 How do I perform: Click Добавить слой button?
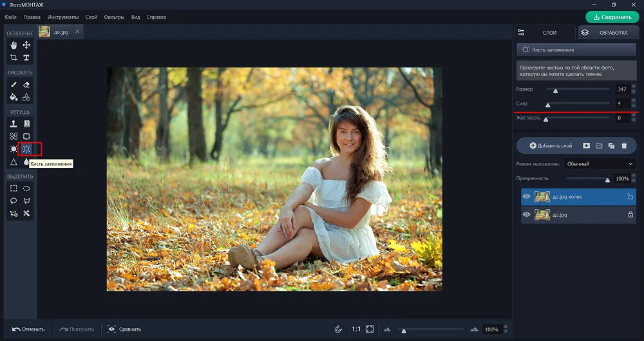tap(551, 145)
